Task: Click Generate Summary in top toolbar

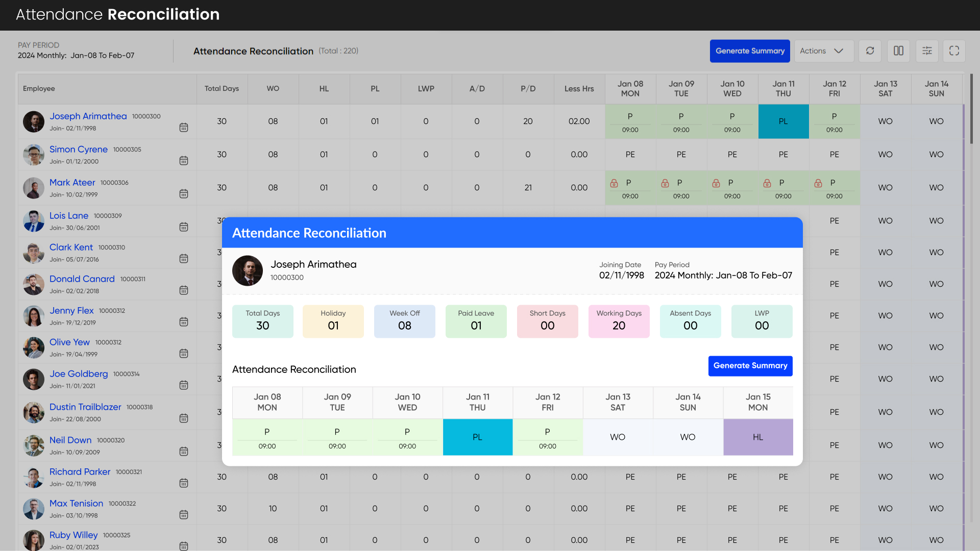Action: (x=749, y=51)
